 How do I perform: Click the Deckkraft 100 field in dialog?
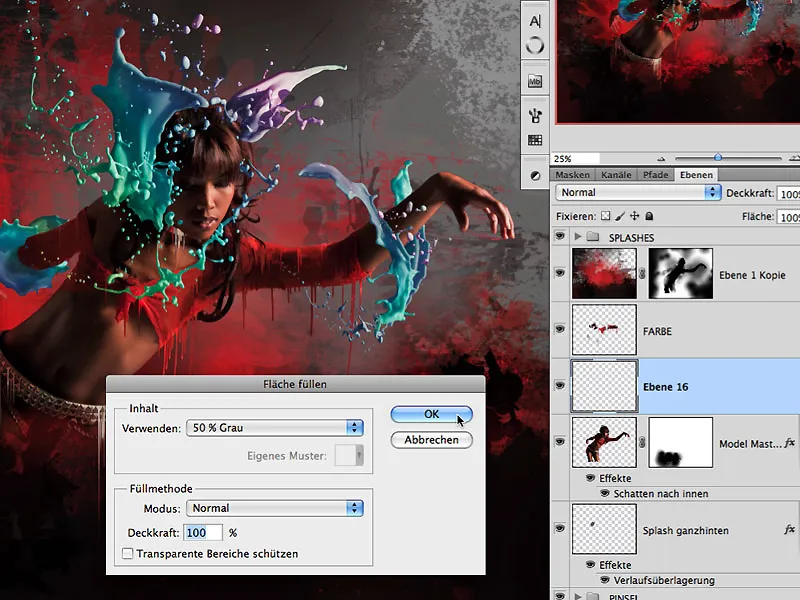click(203, 533)
